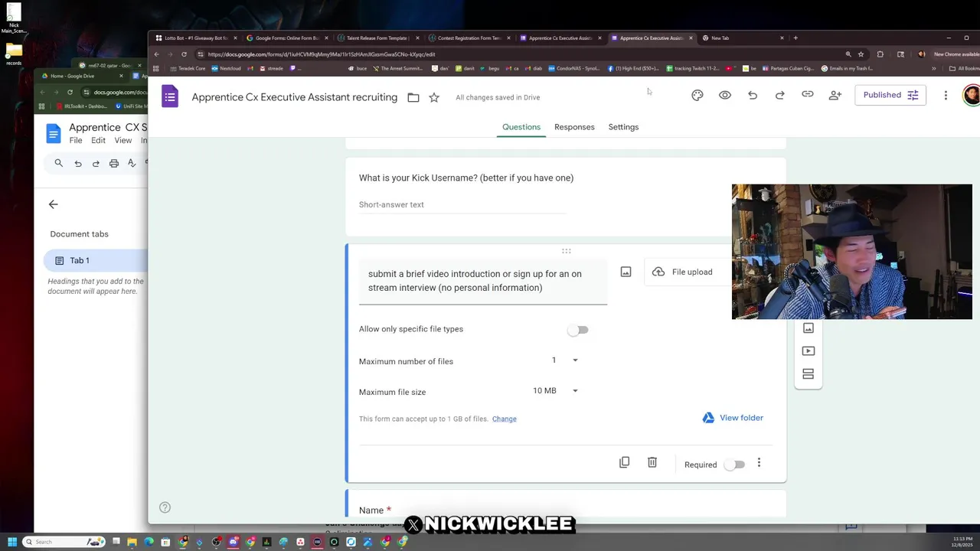
Task: Toggle Allow only specific file types
Action: (578, 330)
